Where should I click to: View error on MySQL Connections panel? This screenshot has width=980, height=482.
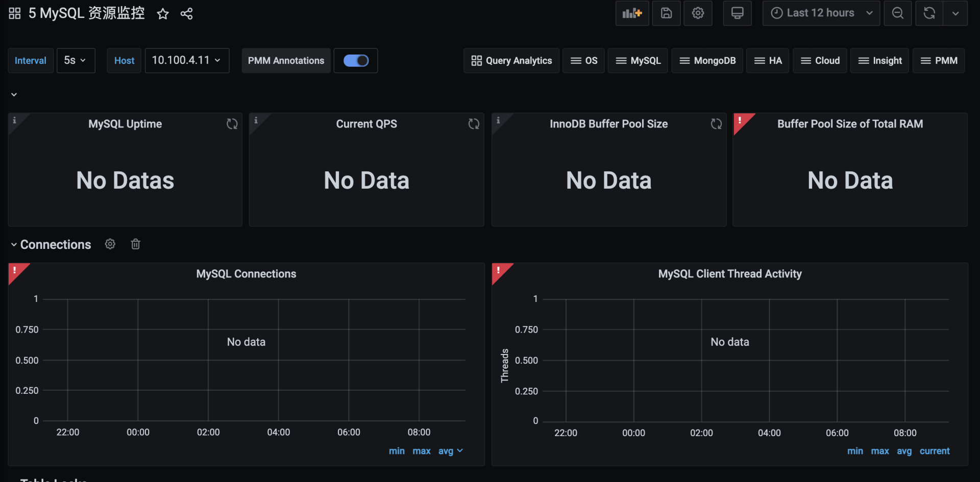click(15, 271)
